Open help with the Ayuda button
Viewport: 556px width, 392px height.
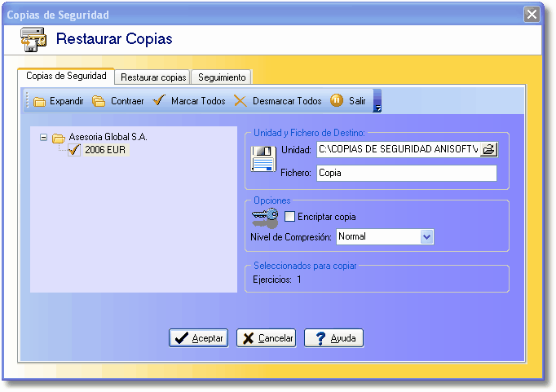(x=334, y=338)
